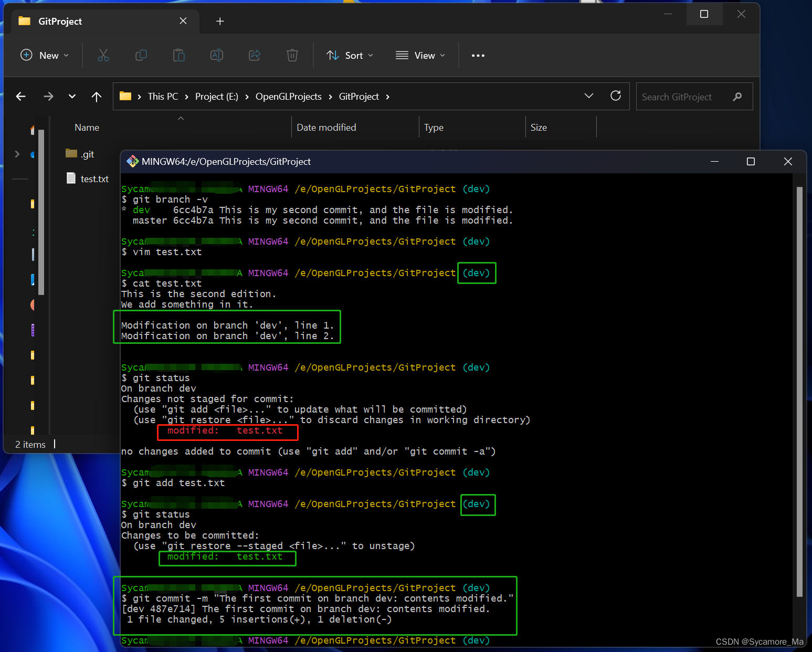812x652 pixels.
Task: Add a new Explorer tab
Action: click(x=220, y=21)
